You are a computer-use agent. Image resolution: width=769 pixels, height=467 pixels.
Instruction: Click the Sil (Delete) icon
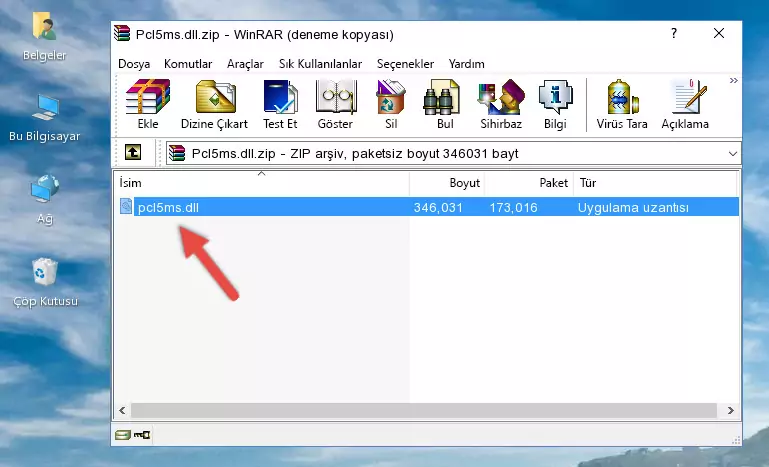coord(391,104)
